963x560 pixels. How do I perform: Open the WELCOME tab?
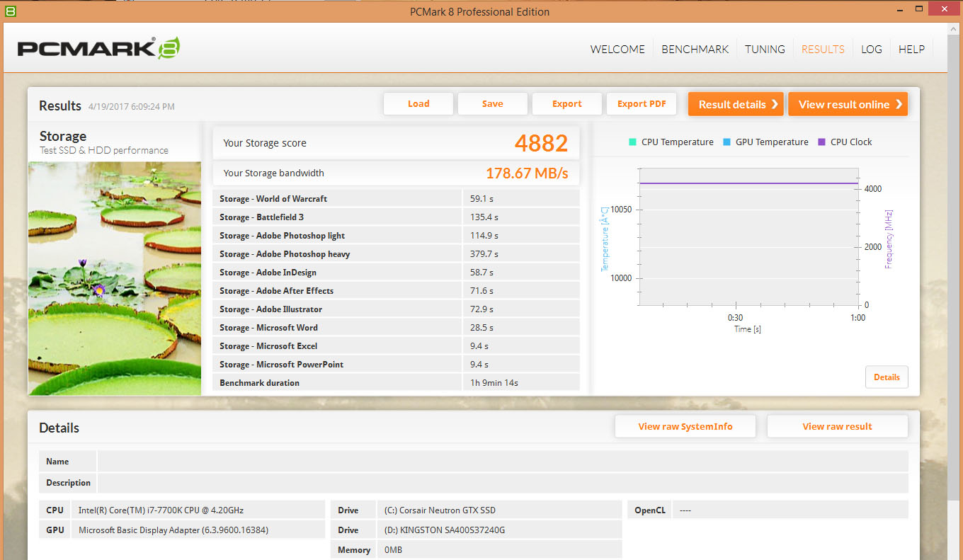pyautogui.click(x=617, y=49)
